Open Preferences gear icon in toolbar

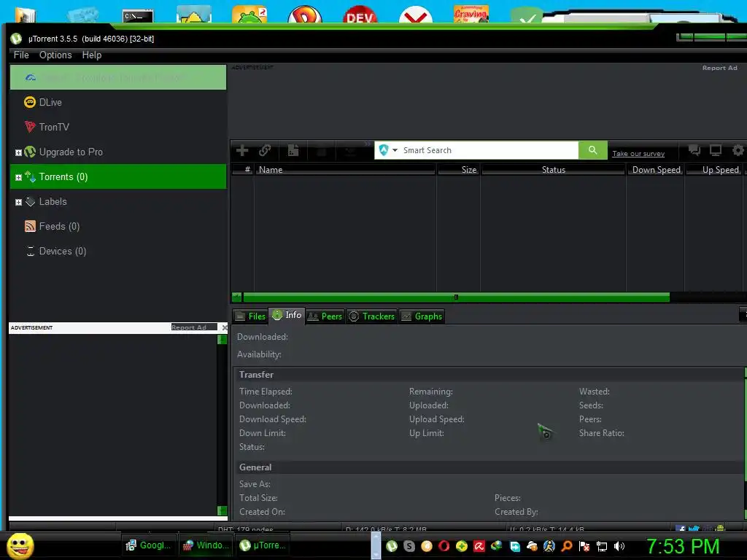click(x=738, y=150)
